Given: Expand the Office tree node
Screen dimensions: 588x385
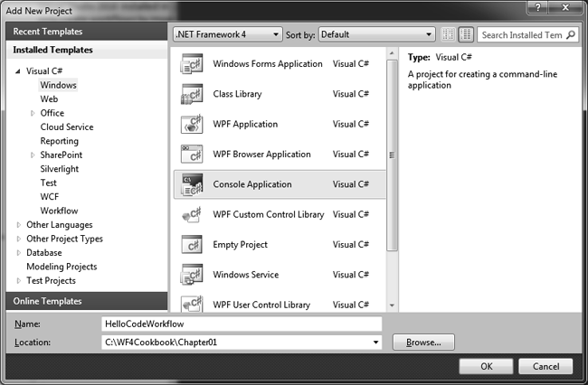Looking at the screenshot, I should pos(33,113).
